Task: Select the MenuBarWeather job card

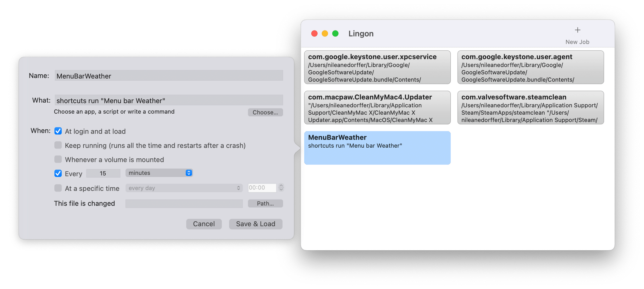Action: click(377, 148)
